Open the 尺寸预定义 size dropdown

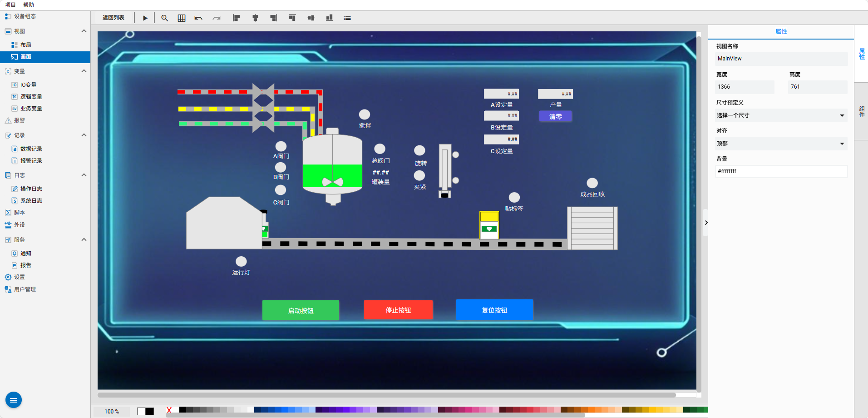pyautogui.click(x=781, y=115)
